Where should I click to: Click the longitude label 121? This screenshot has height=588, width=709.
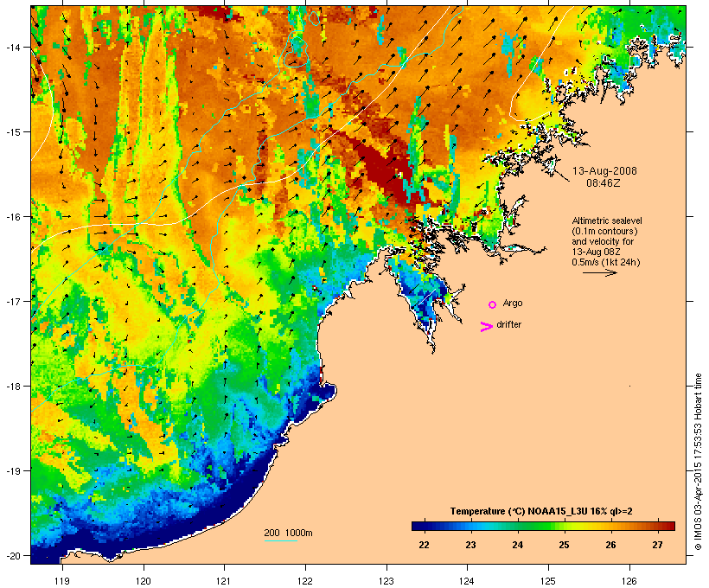point(224,581)
